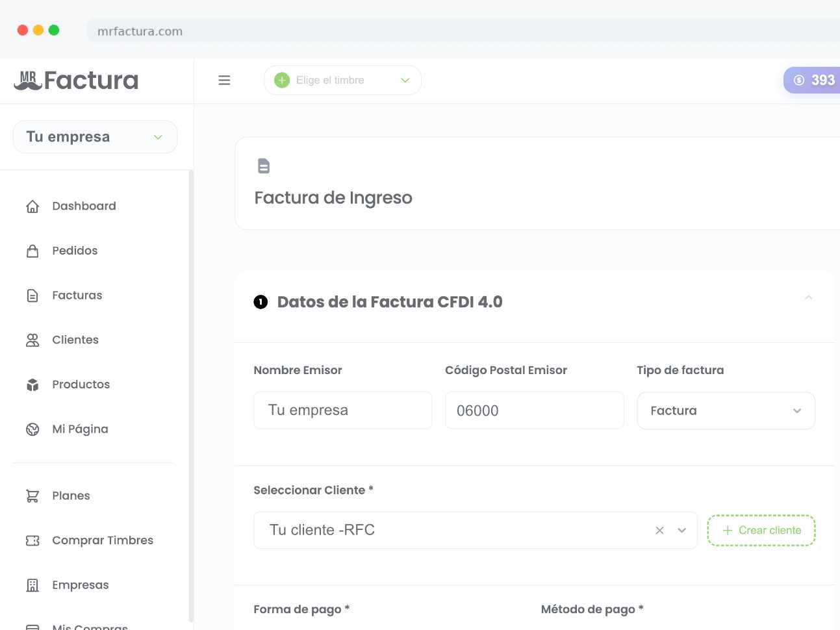Click the Código Postal Emisor field
Screen dimensions: 840x630
pos(534,410)
